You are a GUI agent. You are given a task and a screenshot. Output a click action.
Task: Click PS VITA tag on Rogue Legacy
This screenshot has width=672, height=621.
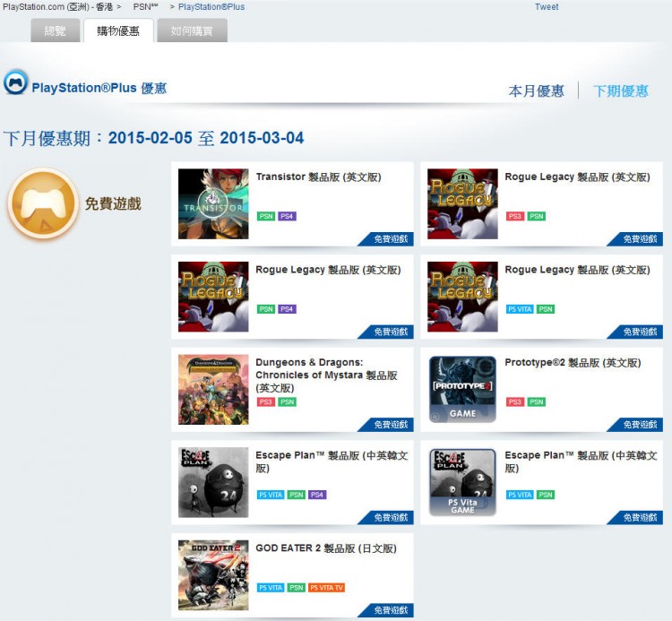pos(520,309)
